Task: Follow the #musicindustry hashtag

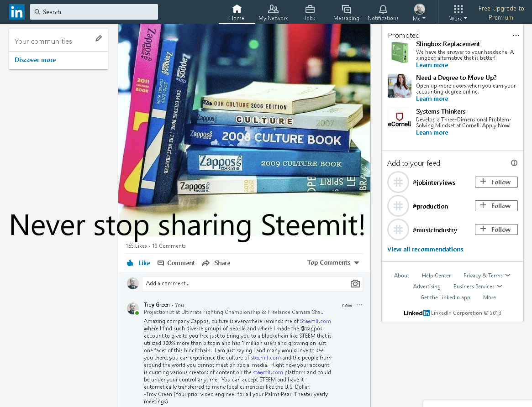Action: point(496,230)
